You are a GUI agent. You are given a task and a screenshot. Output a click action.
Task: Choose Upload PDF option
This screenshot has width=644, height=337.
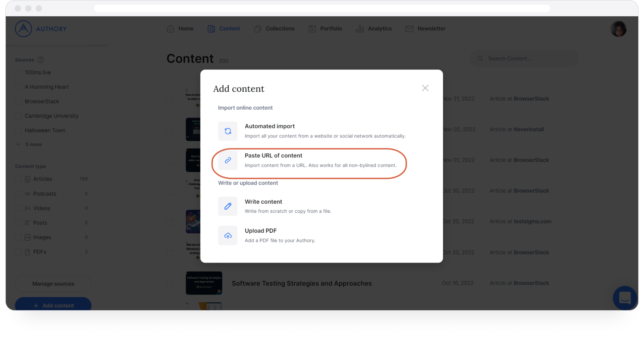(267, 235)
